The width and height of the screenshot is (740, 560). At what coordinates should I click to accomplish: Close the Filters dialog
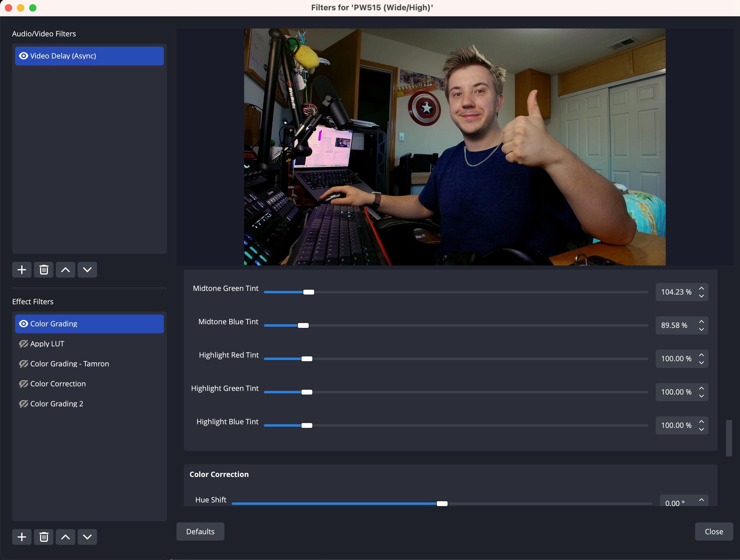click(714, 532)
